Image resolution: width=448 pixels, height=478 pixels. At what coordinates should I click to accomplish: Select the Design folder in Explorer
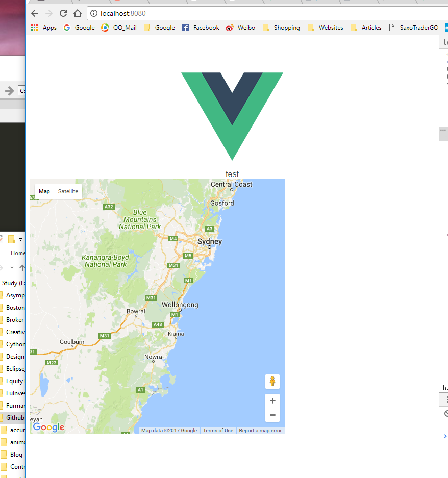(13, 357)
